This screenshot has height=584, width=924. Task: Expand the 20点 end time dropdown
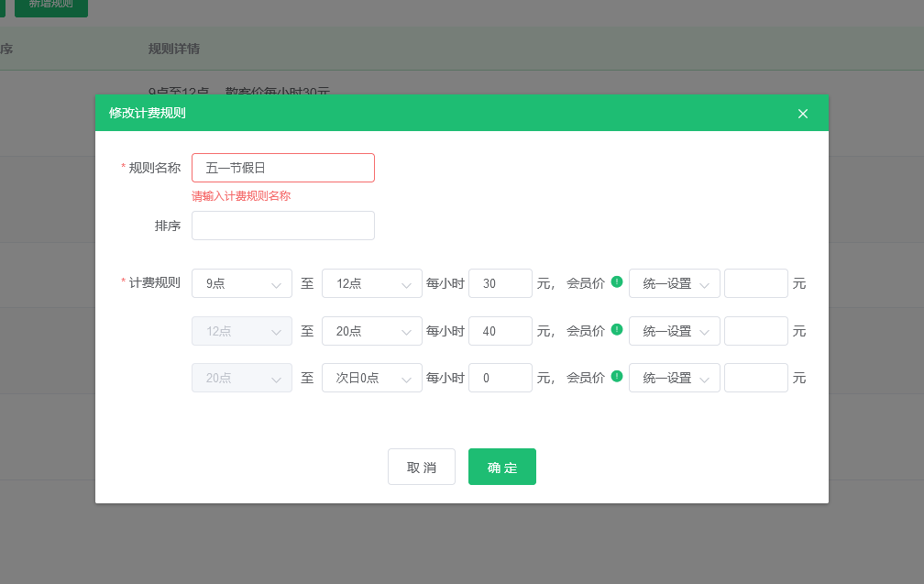point(372,331)
